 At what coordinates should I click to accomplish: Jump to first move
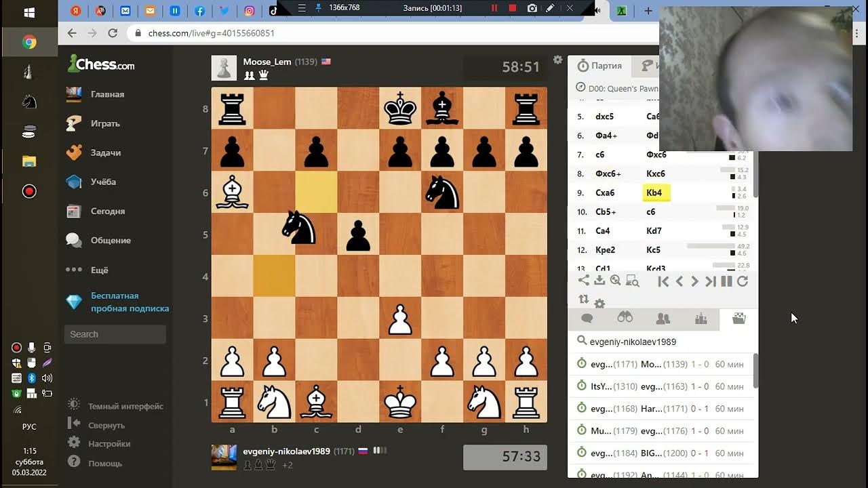[x=663, y=281]
